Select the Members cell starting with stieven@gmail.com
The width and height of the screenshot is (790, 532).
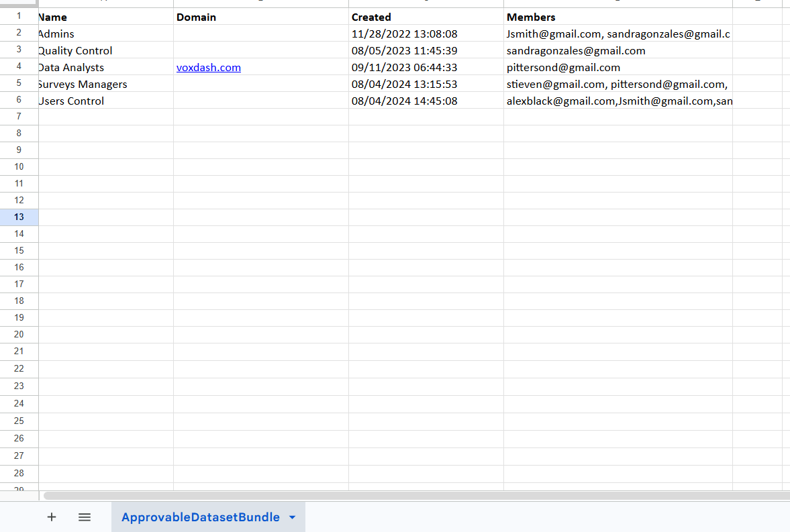618,84
